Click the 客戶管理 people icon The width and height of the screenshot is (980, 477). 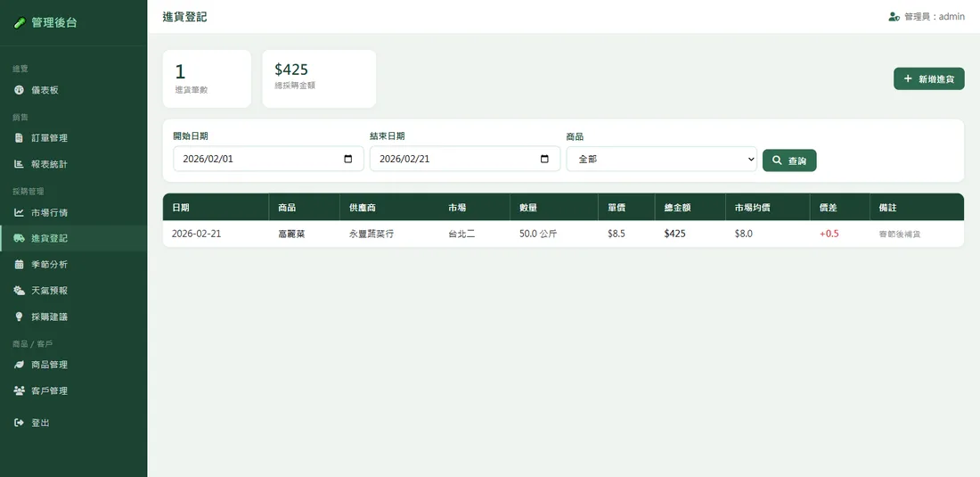pyautogui.click(x=20, y=391)
